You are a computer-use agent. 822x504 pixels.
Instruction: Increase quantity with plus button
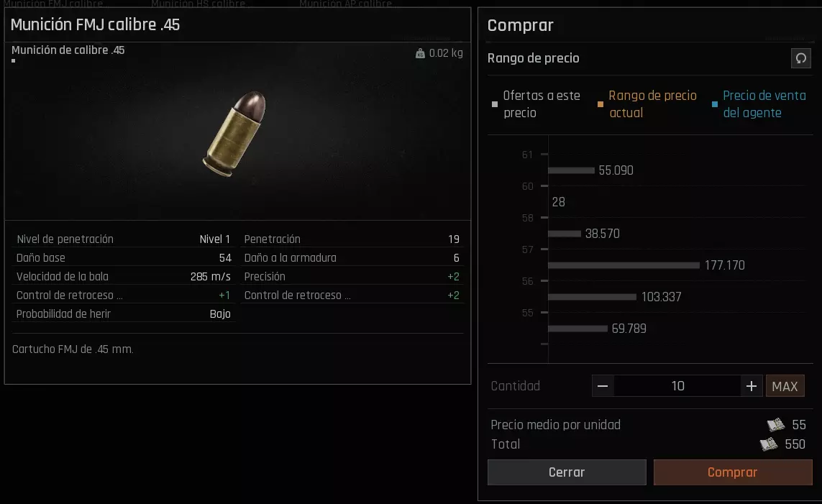click(752, 386)
